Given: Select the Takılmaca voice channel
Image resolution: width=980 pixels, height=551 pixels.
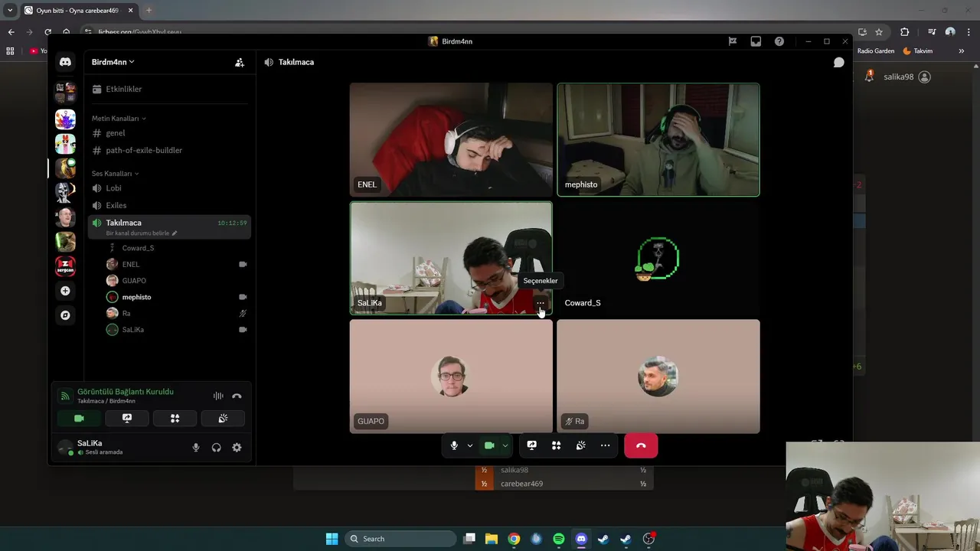Looking at the screenshot, I should point(169,227).
